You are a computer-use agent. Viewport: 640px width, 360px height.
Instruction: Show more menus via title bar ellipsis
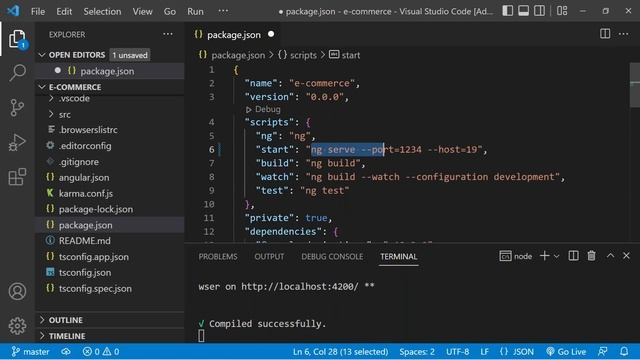click(223, 11)
